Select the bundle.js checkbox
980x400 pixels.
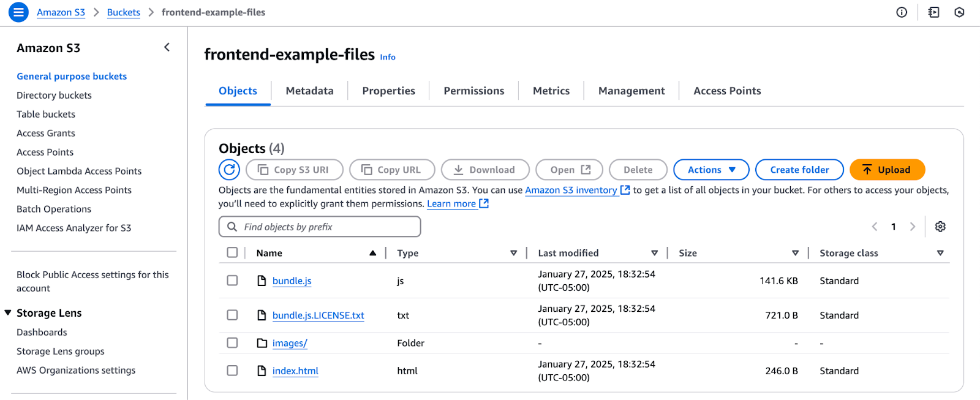(x=232, y=281)
